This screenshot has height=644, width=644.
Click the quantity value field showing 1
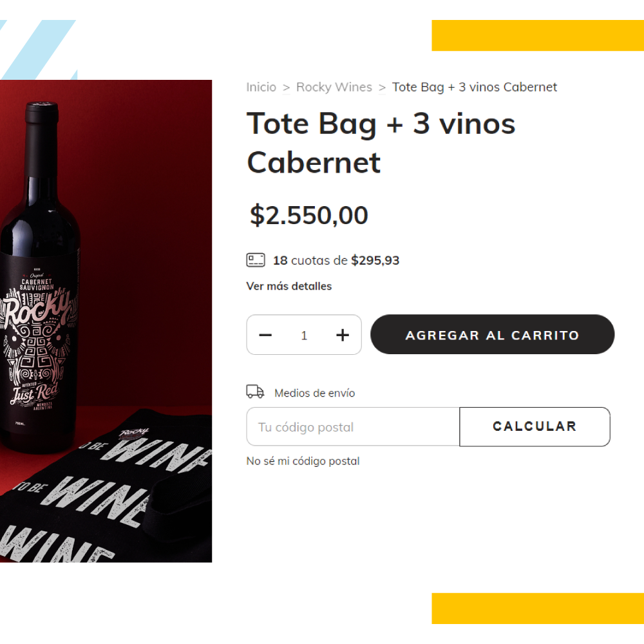(304, 336)
